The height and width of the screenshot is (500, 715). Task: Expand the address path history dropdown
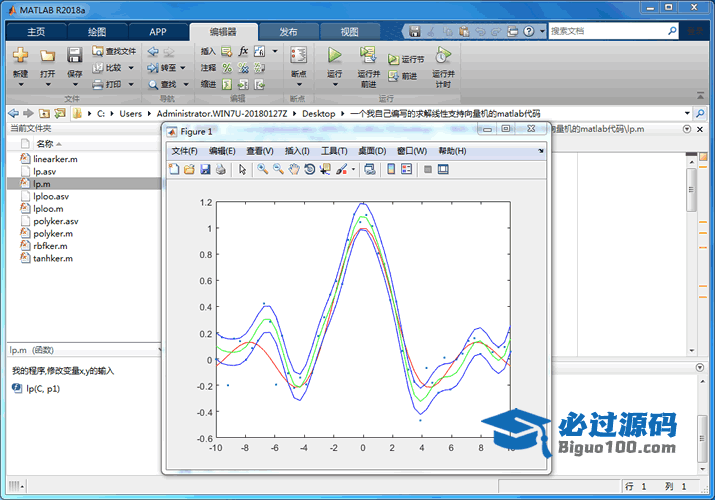tap(687, 113)
